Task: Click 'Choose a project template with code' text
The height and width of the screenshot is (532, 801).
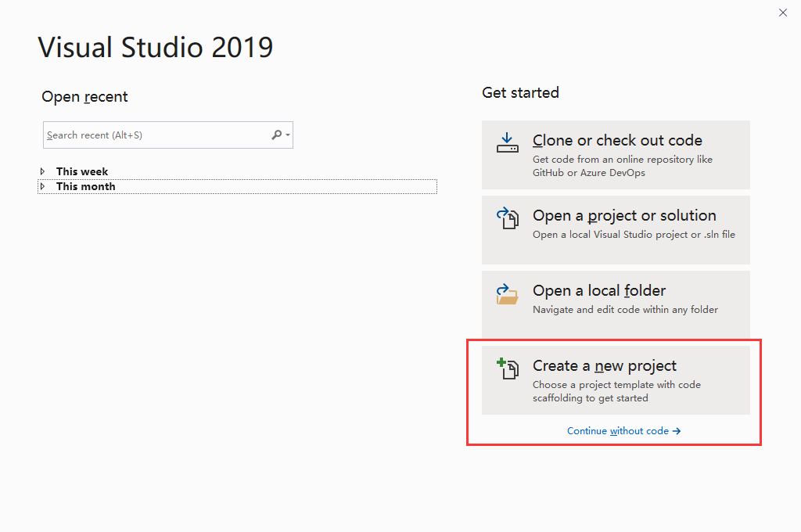Action: [x=616, y=385]
